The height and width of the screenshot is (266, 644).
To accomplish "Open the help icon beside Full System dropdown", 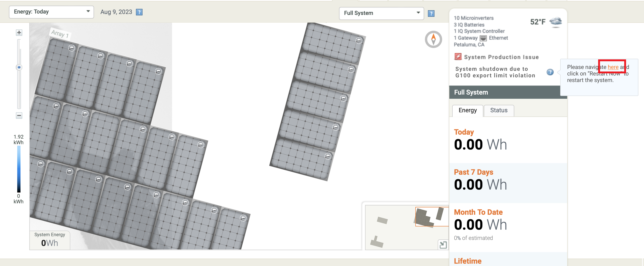I will click(431, 14).
